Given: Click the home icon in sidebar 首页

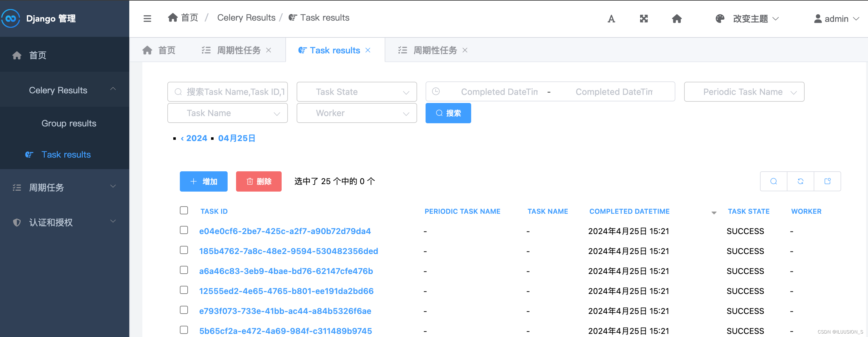Looking at the screenshot, I should (17, 55).
